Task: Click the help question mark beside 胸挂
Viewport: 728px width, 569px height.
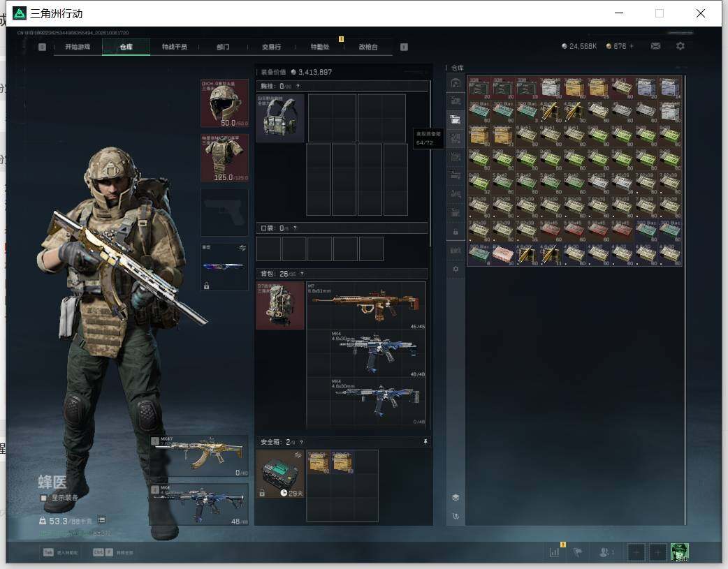Action: tap(298, 87)
